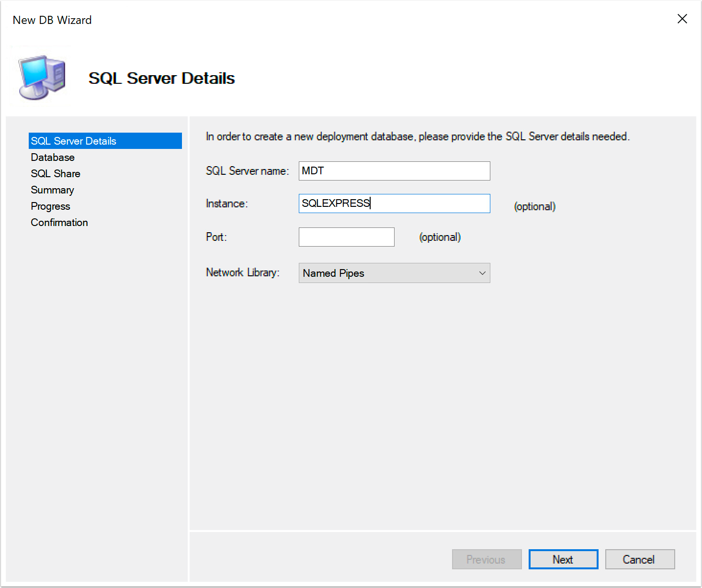Click the SQL Server name field containing MDT
702x588 pixels.
tap(394, 171)
